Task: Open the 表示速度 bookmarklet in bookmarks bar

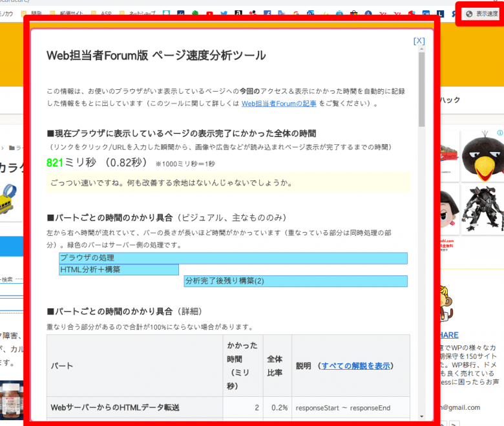Action: (x=481, y=14)
